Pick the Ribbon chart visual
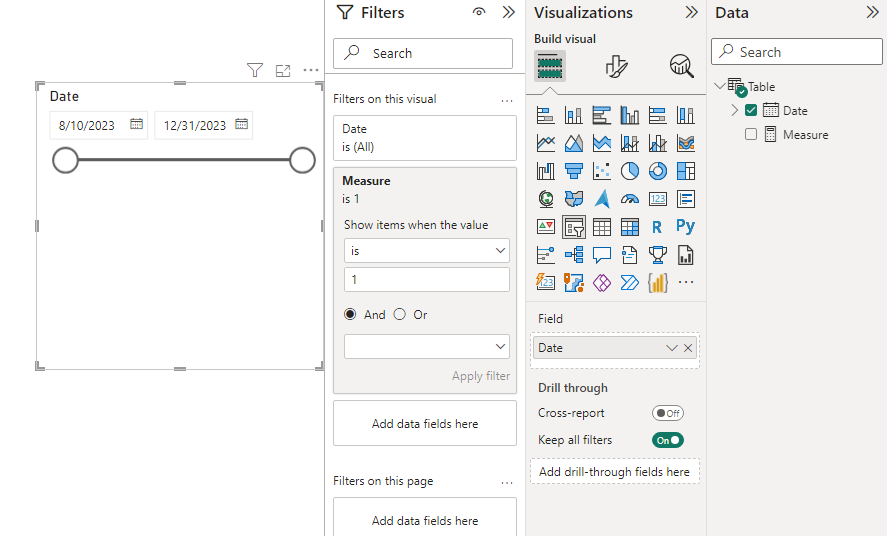887x536 pixels. (686, 143)
